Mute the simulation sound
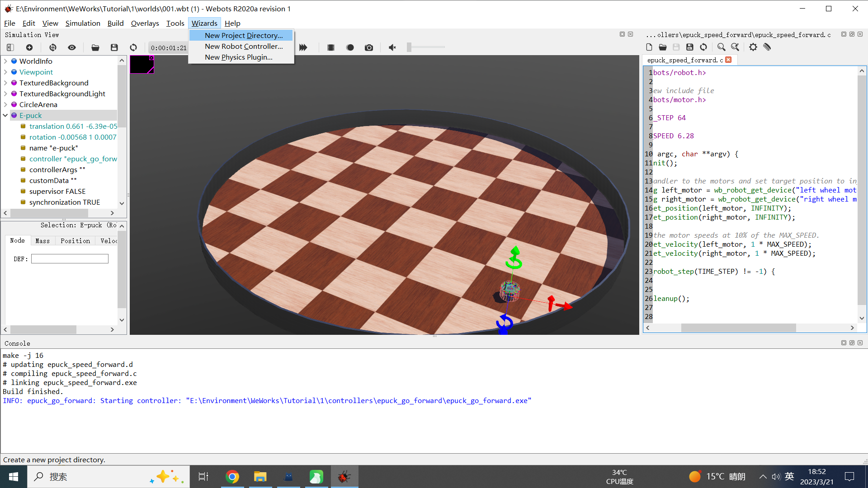868x488 pixels. pyautogui.click(x=392, y=47)
